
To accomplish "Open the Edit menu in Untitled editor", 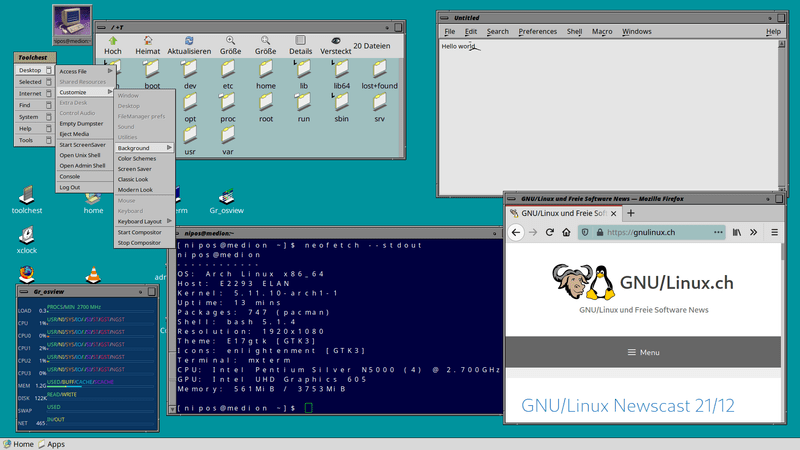I will pos(470,31).
